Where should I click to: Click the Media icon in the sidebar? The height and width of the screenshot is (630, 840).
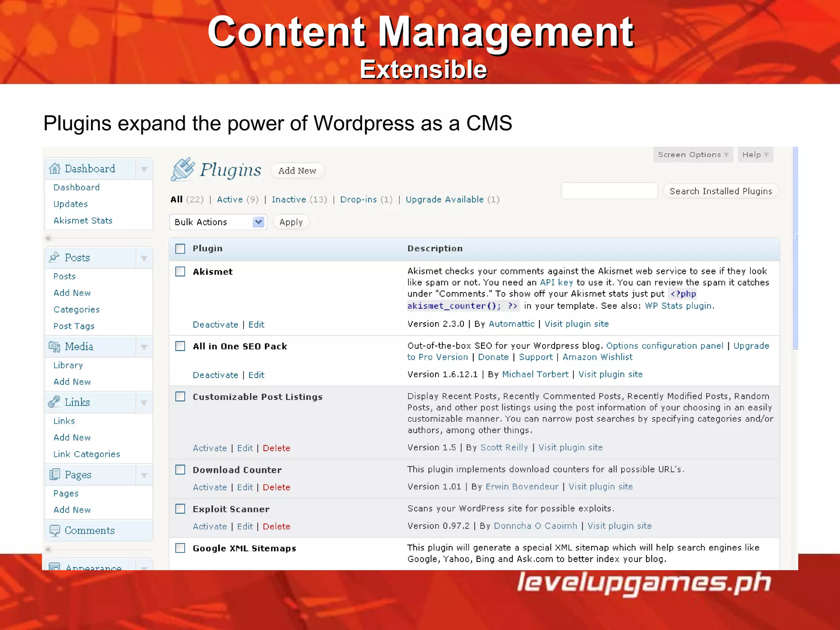click(x=55, y=347)
